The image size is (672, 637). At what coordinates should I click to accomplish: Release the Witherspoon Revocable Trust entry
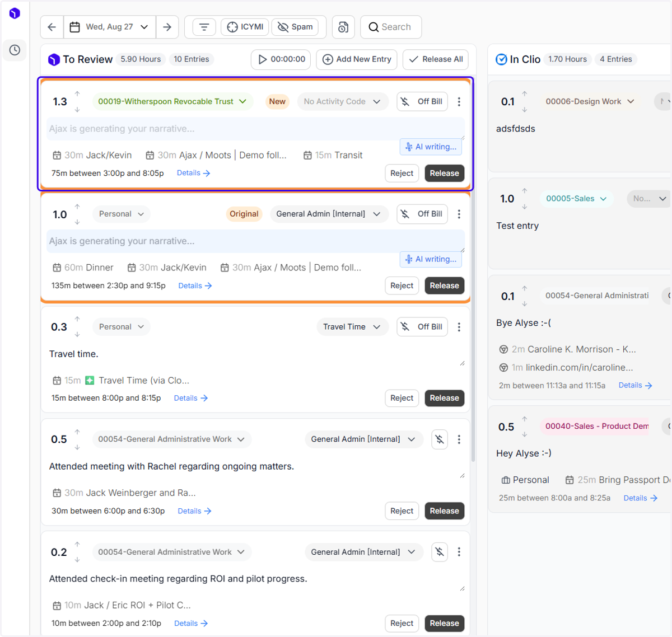tap(445, 173)
